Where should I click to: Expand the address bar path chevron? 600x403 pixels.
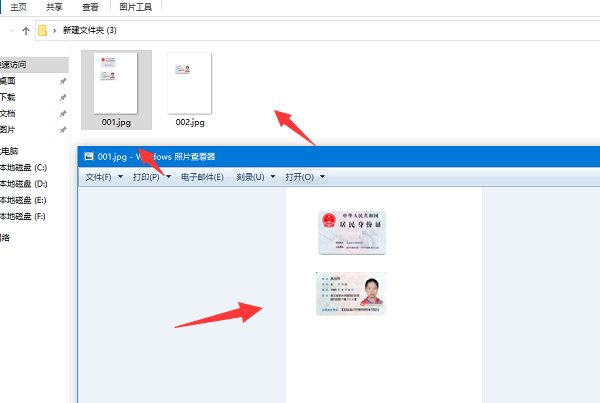(54, 31)
